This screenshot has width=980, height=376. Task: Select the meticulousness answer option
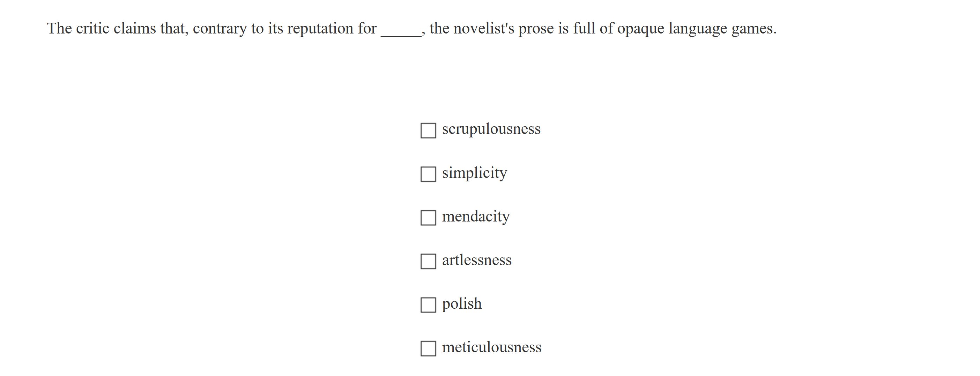(x=428, y=349)
